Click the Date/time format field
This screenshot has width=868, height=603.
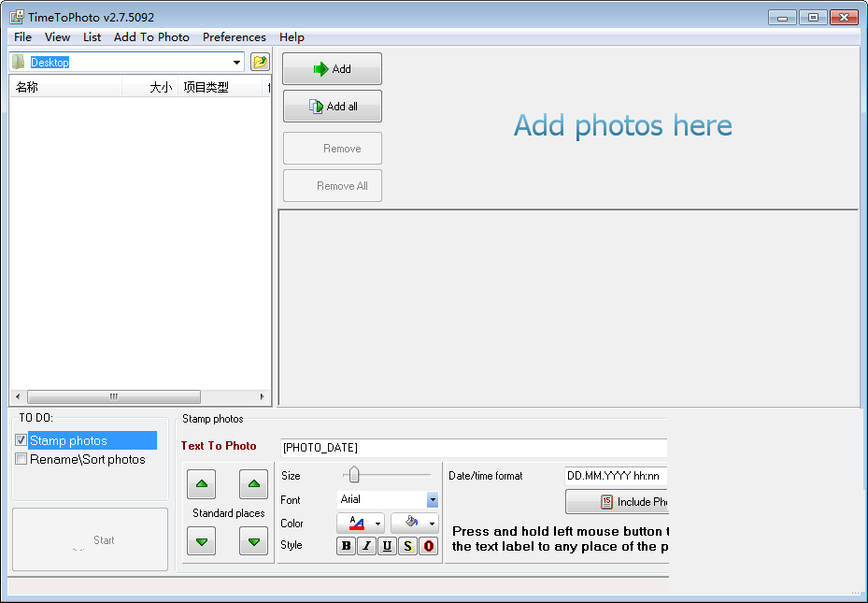[616, 476]
